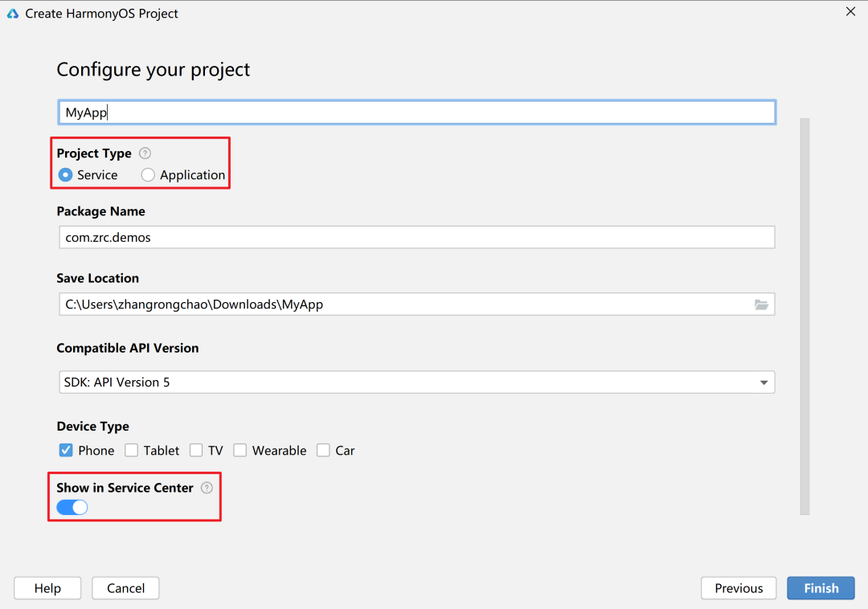868x609 pixels.
Task: Uncheck the Phone device type
Action: pyautogui.click(x=66, y=451)
